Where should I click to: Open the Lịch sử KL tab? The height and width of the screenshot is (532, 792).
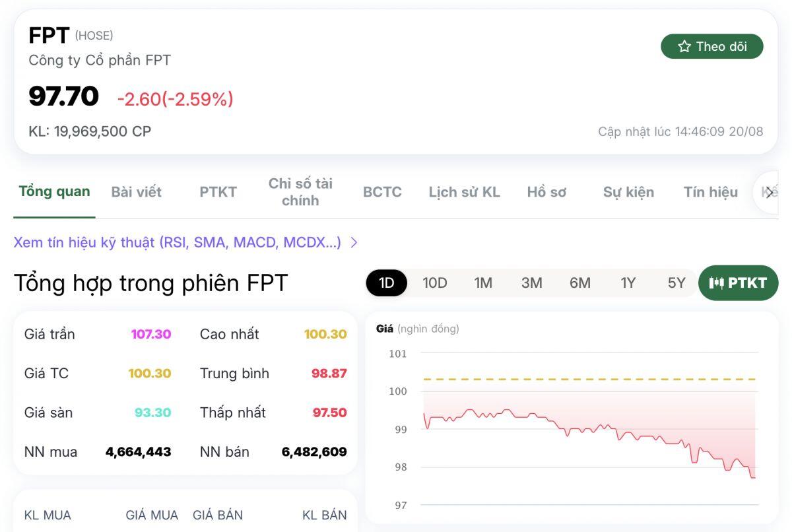464,191
